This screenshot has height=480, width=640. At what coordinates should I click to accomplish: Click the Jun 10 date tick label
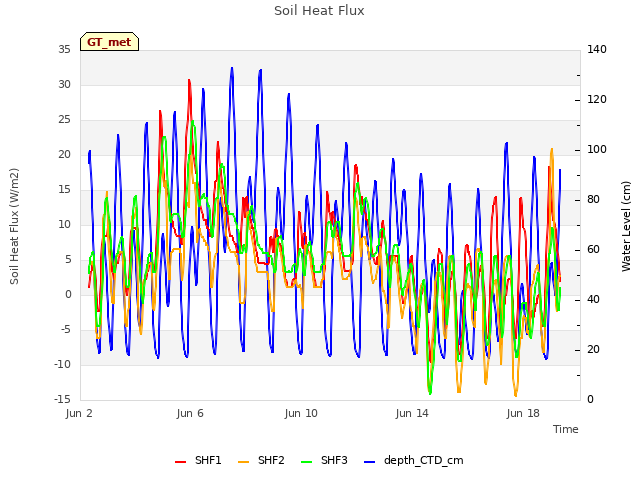(x=301, y=413)
